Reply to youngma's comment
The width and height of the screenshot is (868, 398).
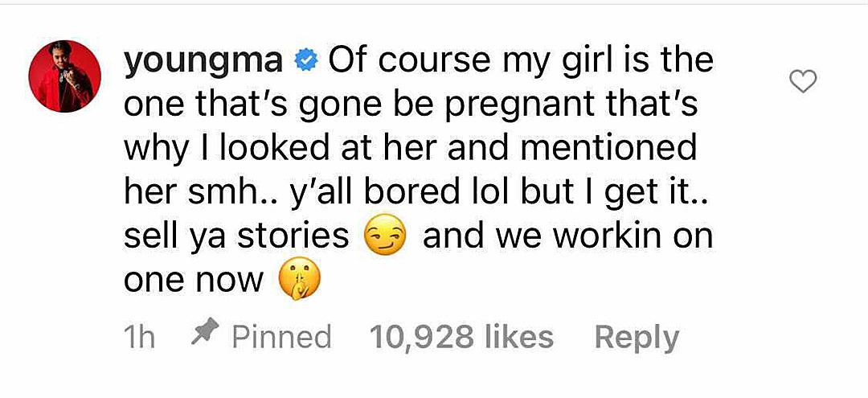[637, 339]
